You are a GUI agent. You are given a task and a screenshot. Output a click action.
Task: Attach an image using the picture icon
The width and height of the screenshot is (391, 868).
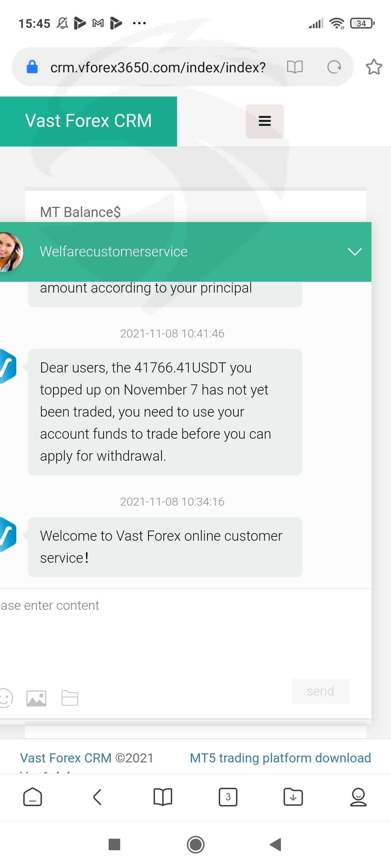36,698
